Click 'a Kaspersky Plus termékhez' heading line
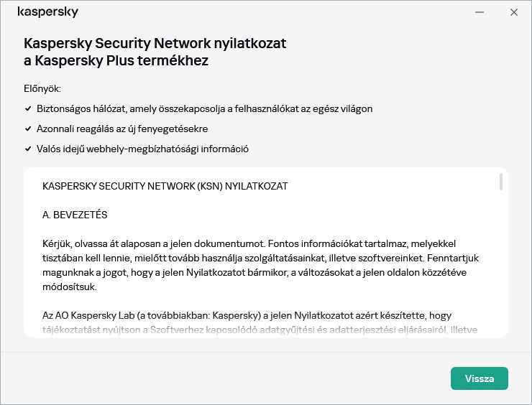Image resolution: width=532 pixels, height=405 pixels. tap(116, 61)
